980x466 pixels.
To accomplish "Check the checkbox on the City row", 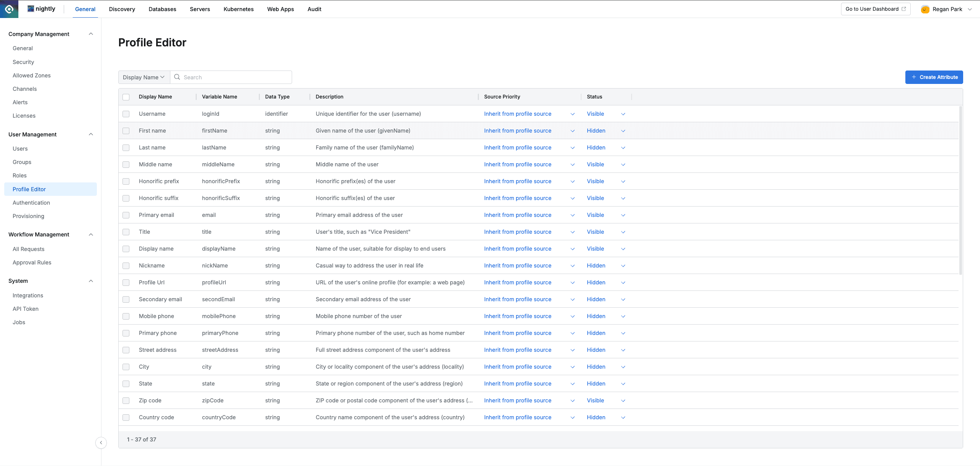I will pyautogui.click(x=126, y=367).
